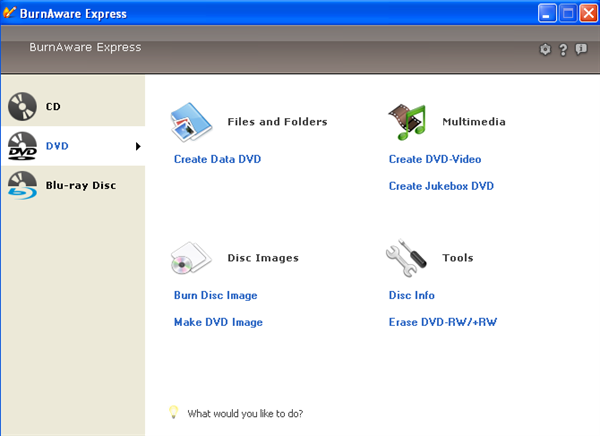The image size is (600, 436).
Task: Open Create Jukebox DVD
Action: 441,186
